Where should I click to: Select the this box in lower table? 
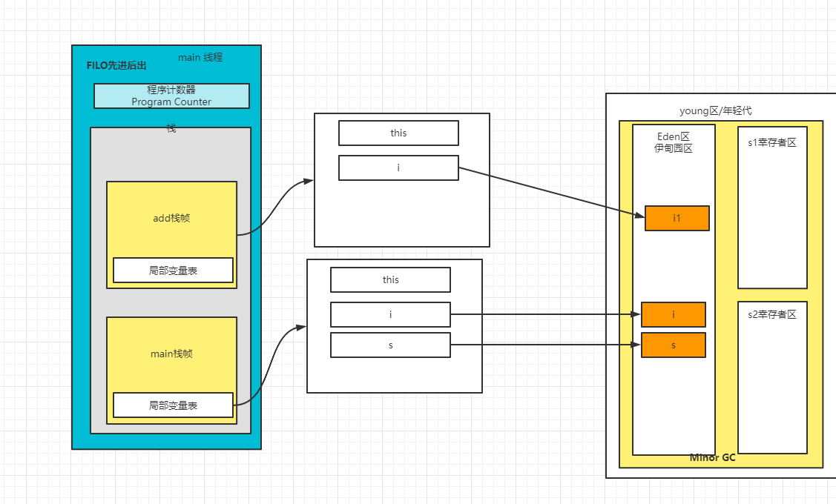coord(390,279)
